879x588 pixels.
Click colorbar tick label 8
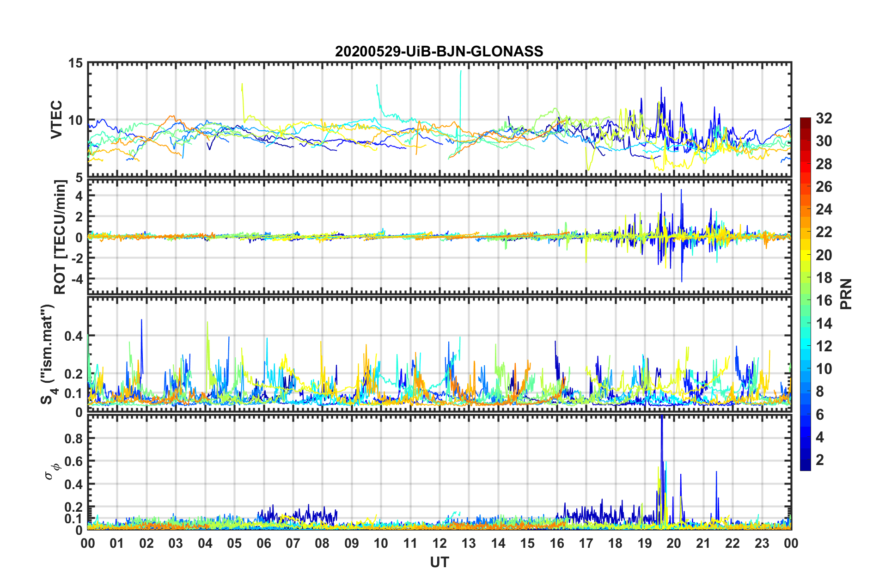pos(820,392)
